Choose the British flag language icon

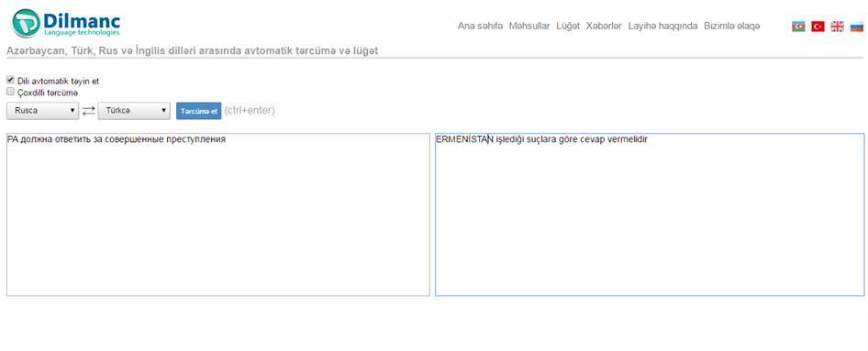coord(837,26)
